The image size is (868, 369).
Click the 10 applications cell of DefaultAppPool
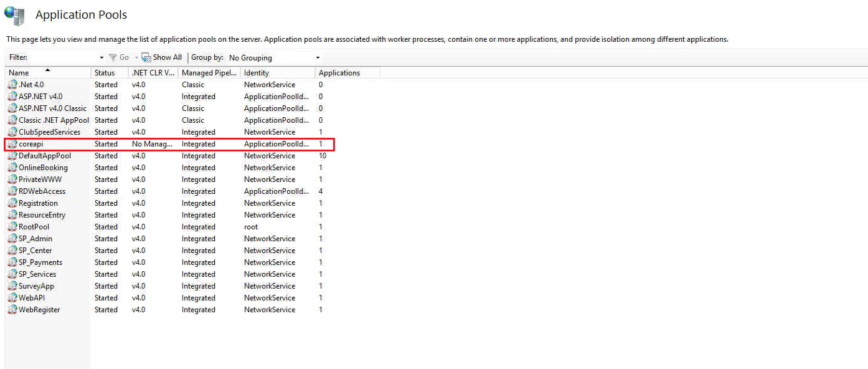click(323, 156)
